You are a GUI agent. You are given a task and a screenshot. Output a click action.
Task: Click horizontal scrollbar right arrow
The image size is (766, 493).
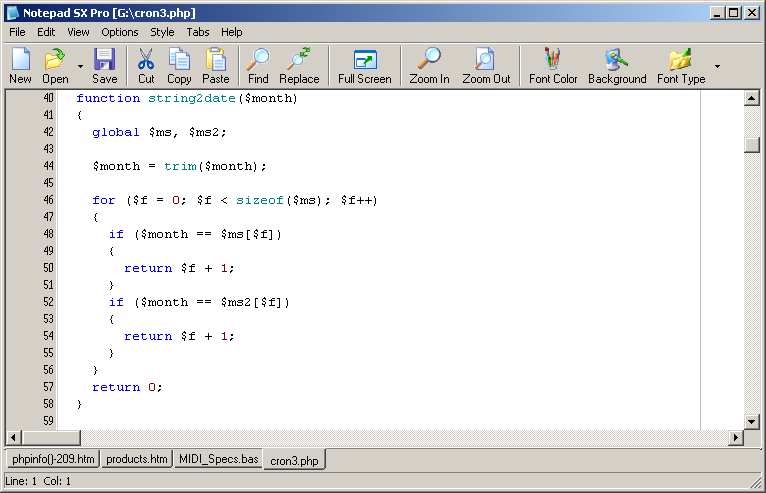[735, 438]
